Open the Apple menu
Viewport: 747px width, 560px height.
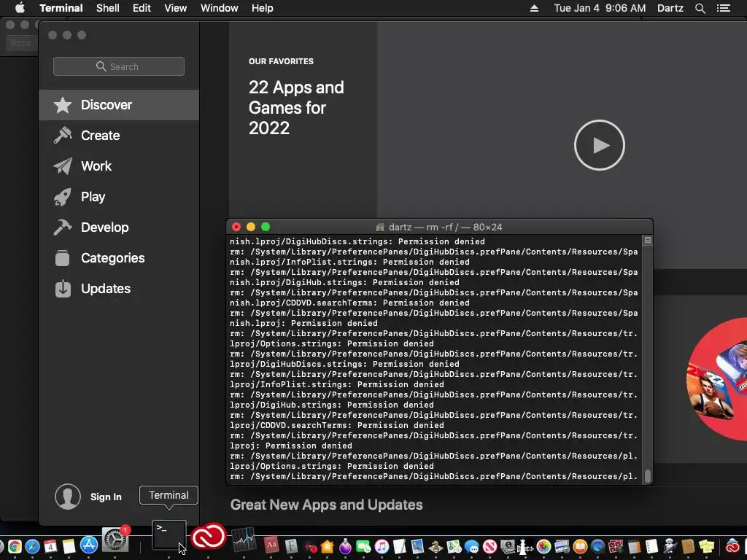[20, 8]
